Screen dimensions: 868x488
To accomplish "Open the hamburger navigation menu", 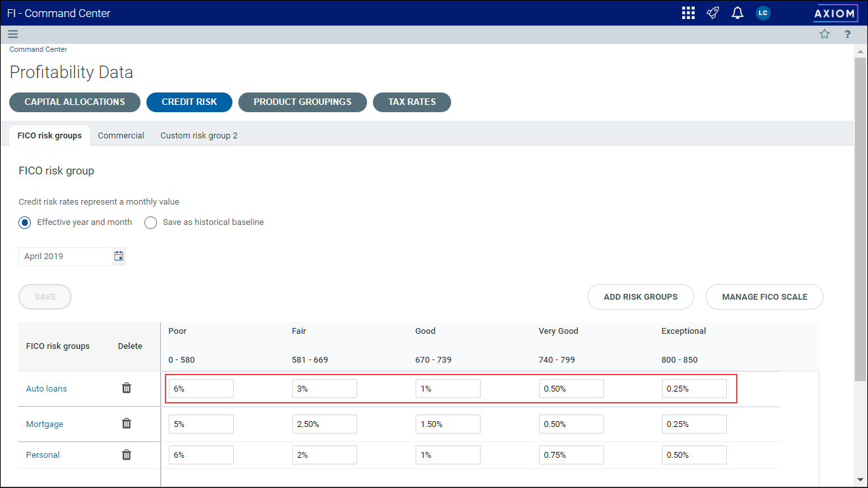I will point(13,35).
